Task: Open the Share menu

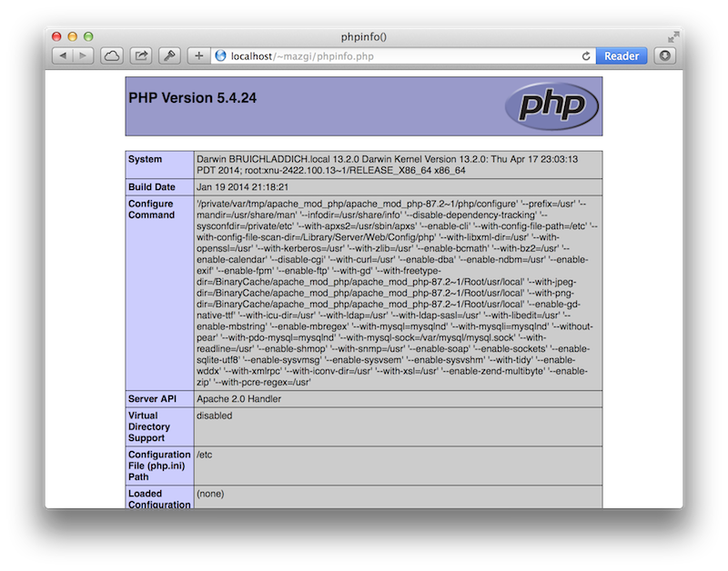Action: 141,55
